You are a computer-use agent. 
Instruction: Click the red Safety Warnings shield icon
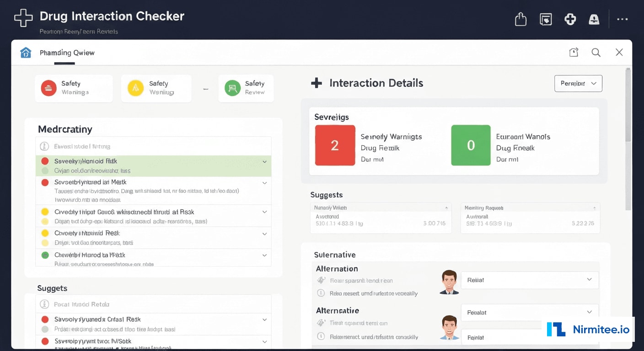(x=48, y=88)
